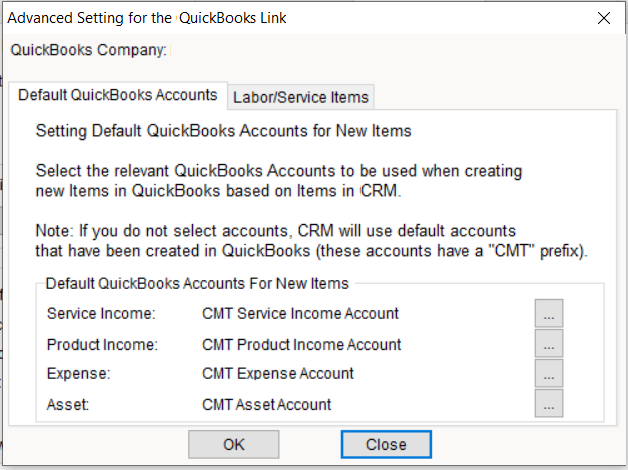Select the CMT Product Income Account value
The width and height of the screenshot is (628, 470).
point(301,344)
